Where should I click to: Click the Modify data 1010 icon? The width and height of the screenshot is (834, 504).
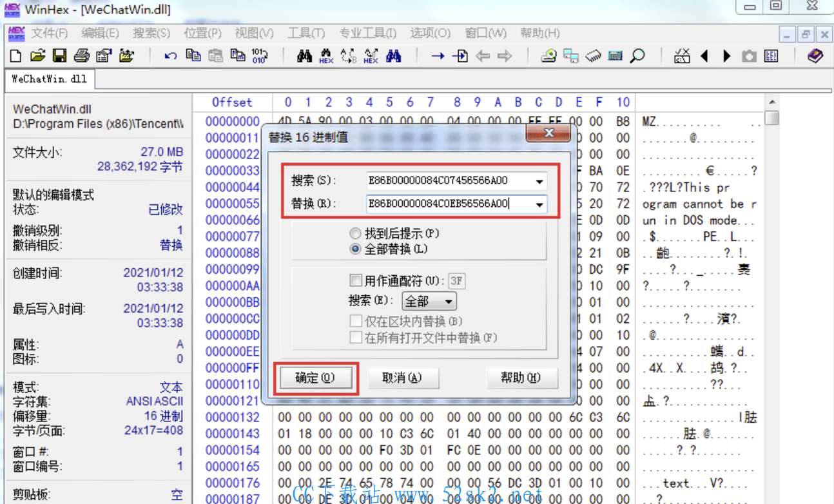point(259,56)
